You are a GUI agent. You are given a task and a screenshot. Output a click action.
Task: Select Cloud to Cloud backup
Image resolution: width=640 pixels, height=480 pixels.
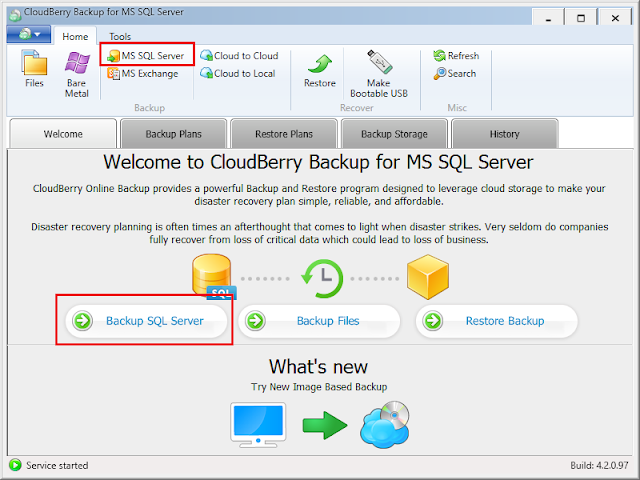pyautogui.click(x=239, y=56)
